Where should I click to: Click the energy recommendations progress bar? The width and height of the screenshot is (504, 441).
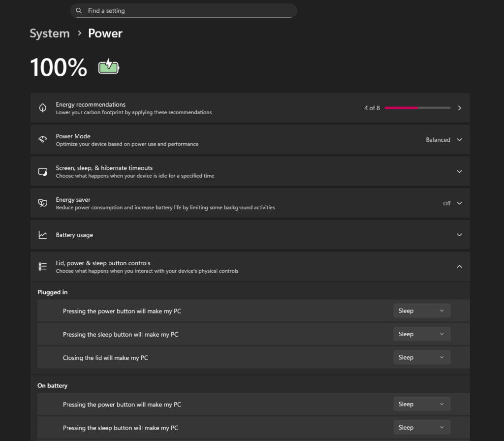point(417,108)
